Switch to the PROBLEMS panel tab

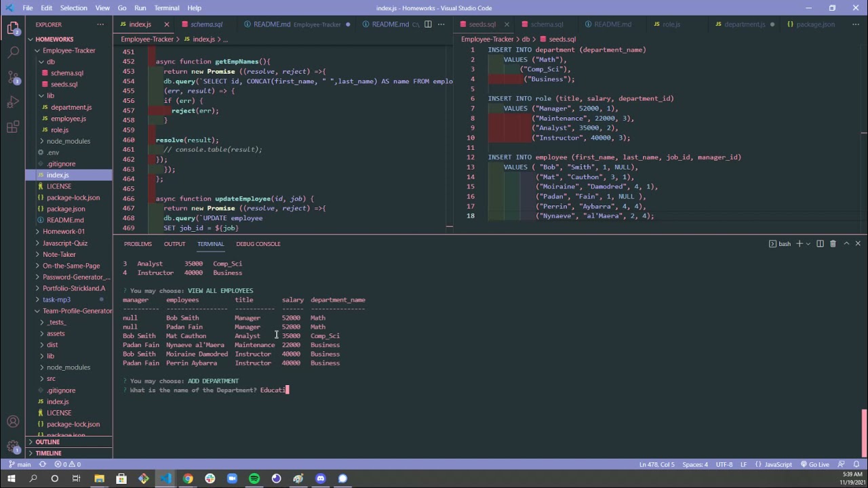point(138,244)
